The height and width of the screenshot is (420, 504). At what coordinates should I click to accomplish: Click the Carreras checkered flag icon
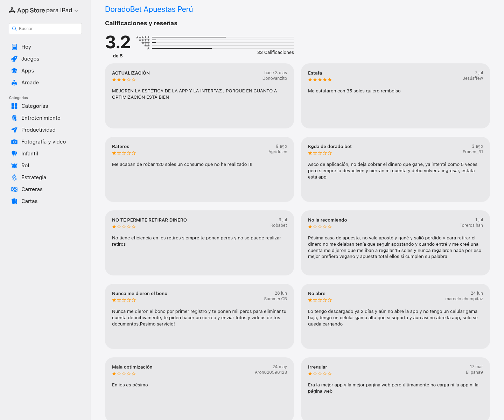pyautogui.click(x=14, y=189)
